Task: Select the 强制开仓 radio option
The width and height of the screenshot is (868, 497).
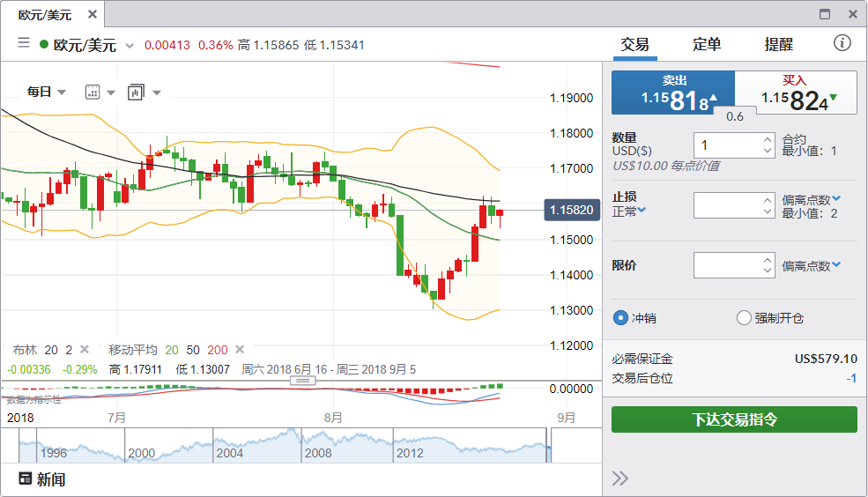Action: [x=744, y=318]
